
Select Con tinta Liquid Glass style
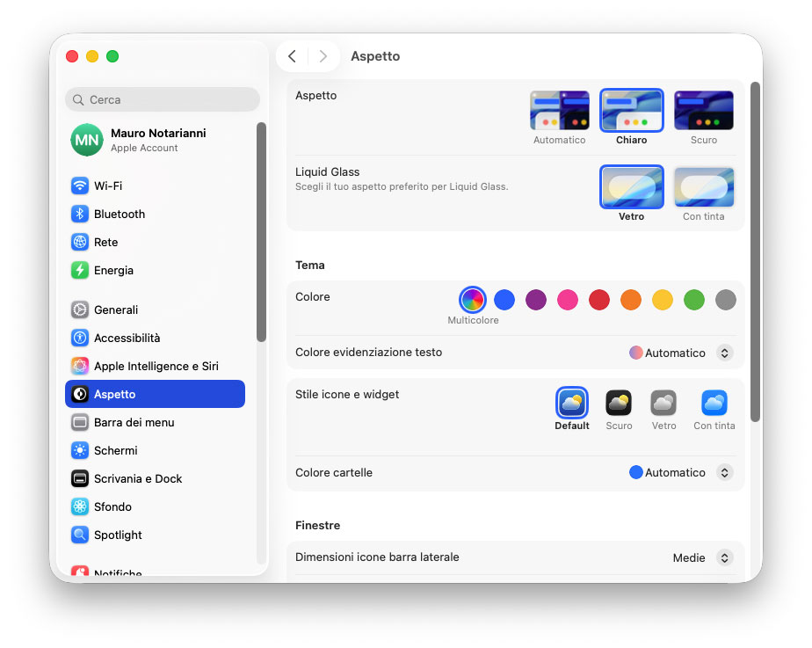point(703,187)
